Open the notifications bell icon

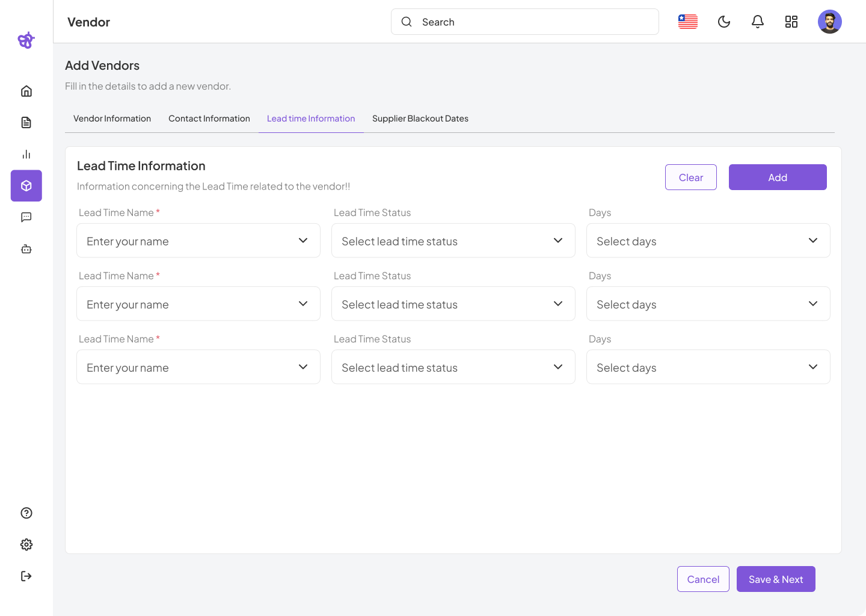point(758,22)
